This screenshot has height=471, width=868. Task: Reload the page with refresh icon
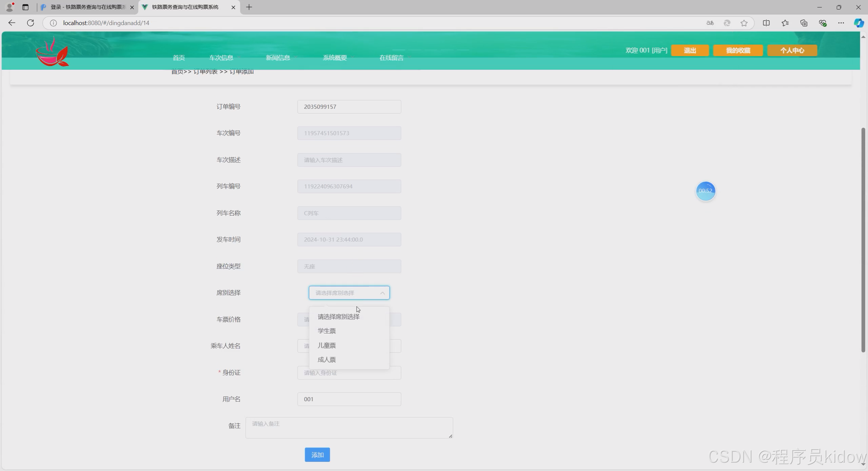31,23
